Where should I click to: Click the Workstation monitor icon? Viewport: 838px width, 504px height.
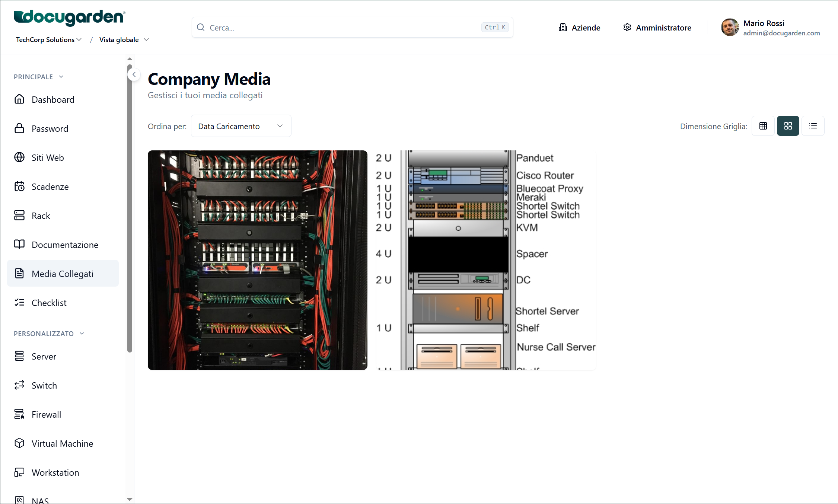19,472
